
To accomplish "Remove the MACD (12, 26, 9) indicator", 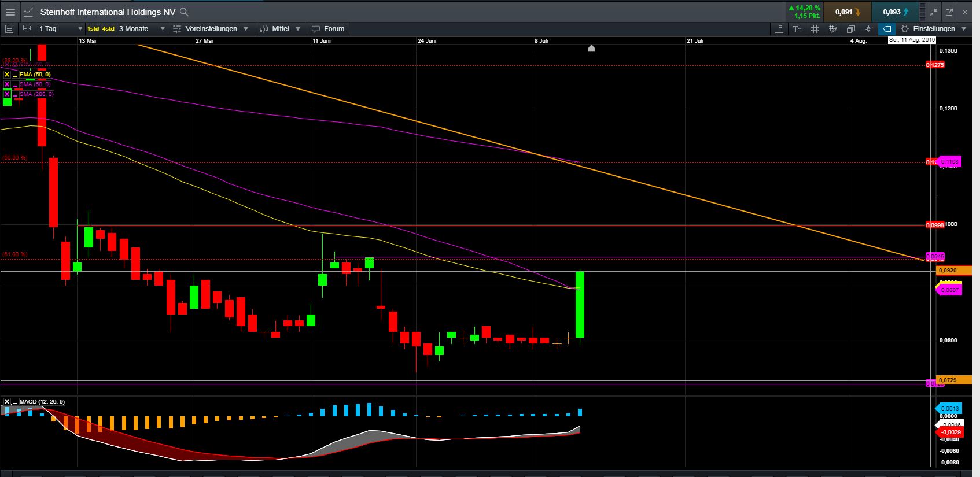I will coord(7,401).
